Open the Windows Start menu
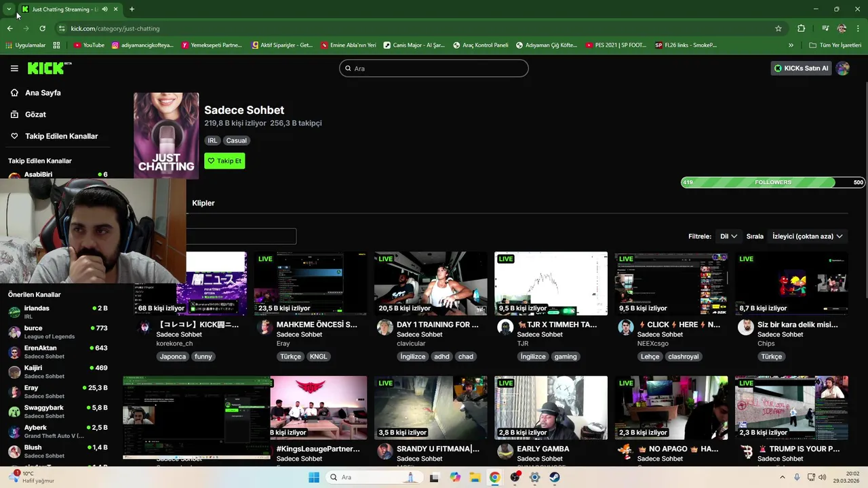This screenshot has width=868, height=488. coord(313,477)
